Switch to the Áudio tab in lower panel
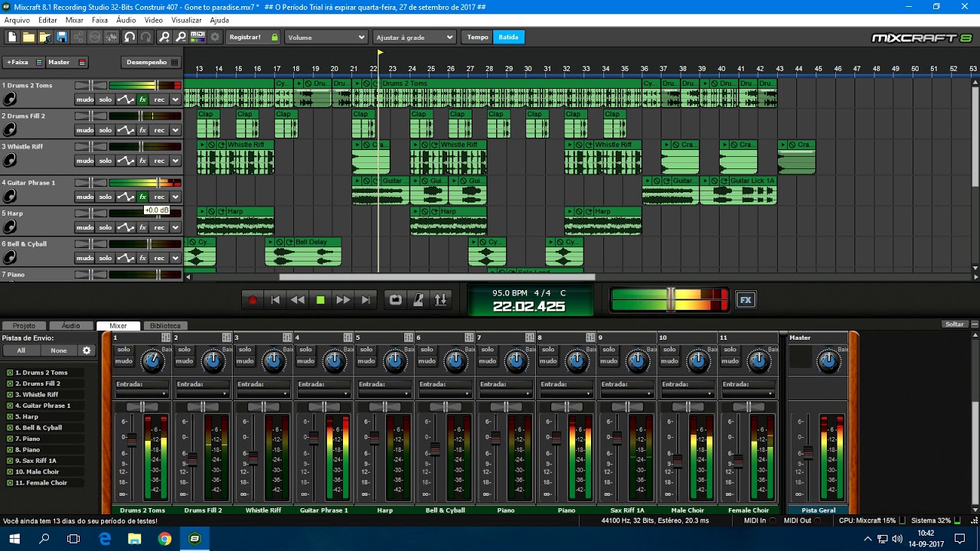The height and width of the screenshot is (551, 980). pos(71,326)
